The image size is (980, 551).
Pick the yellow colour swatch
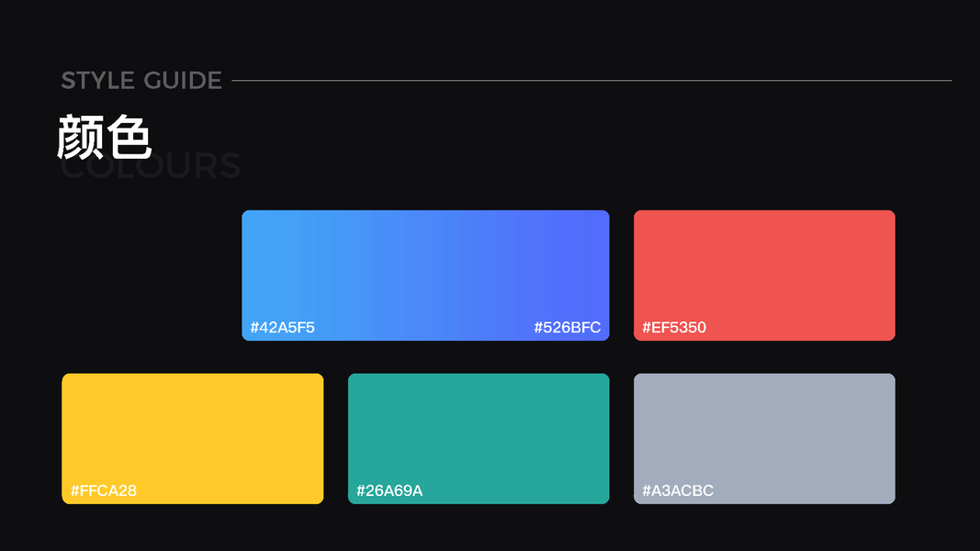point(193,432)
